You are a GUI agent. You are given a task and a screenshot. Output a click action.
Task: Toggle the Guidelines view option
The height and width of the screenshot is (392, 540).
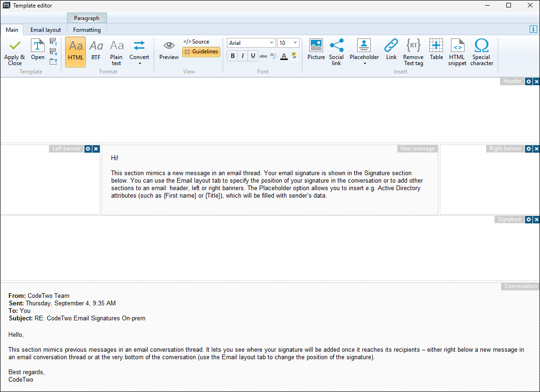coord(201,52)
